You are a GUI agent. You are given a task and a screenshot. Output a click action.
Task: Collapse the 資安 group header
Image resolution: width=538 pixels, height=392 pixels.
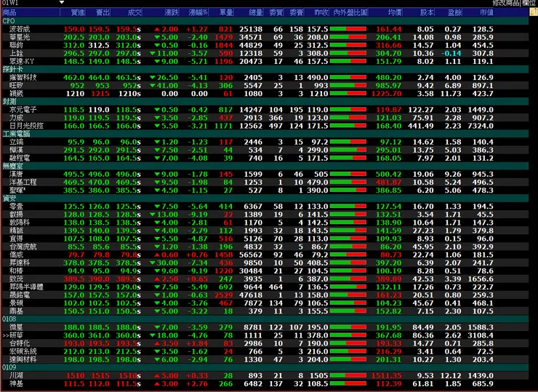point(265,199)
